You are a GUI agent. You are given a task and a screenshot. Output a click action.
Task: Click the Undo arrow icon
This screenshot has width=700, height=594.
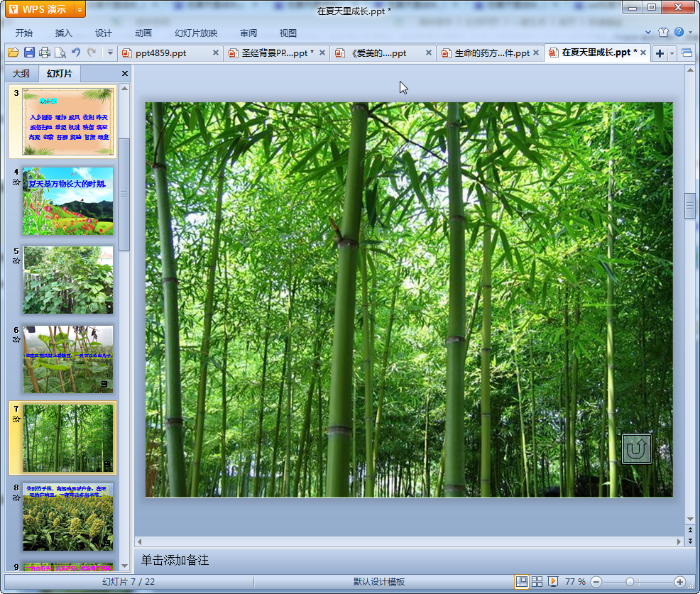tap(76, 53)
